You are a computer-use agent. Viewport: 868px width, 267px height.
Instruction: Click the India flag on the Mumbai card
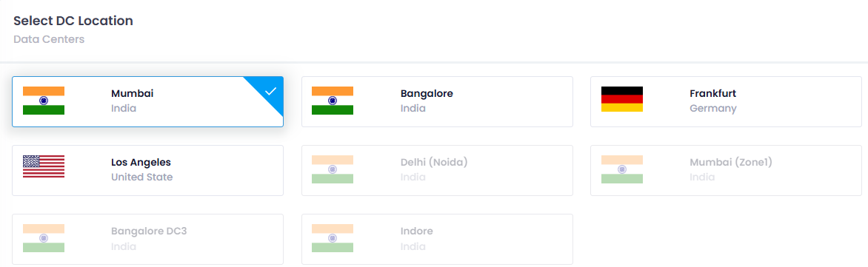(44, 101)
